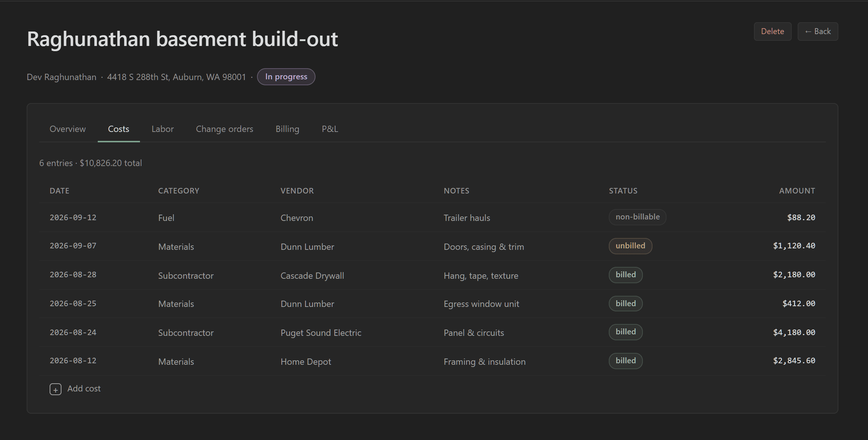This screenshot has height=440, width=868.
Task: Click the non-billable status pill
Action: (637, 217)
